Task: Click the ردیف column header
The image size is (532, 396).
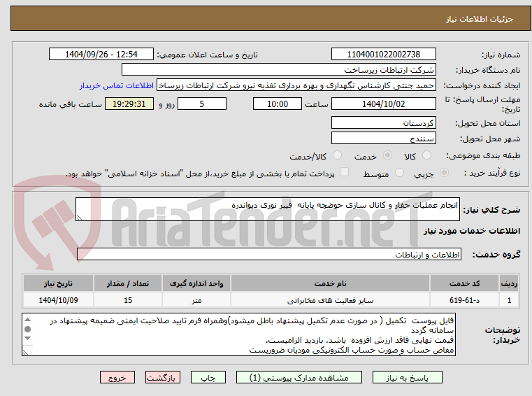Action: point(509,283)
